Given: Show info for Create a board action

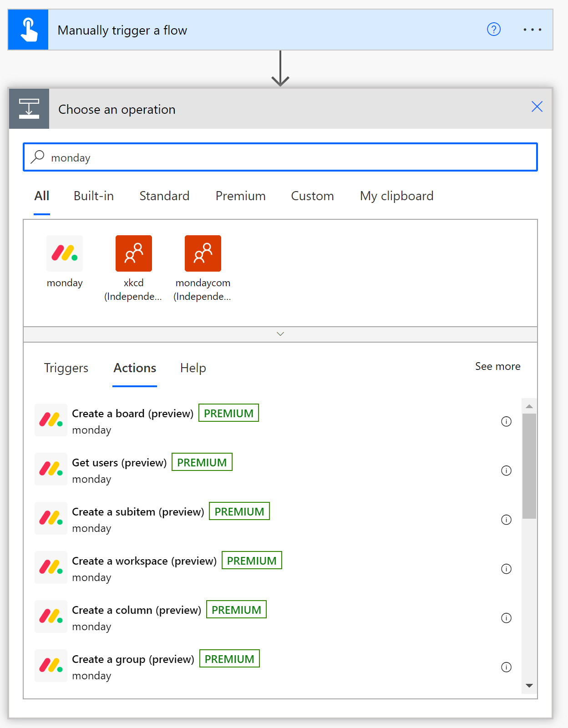Looking at the screenshot, I should (x=506, y=421).
